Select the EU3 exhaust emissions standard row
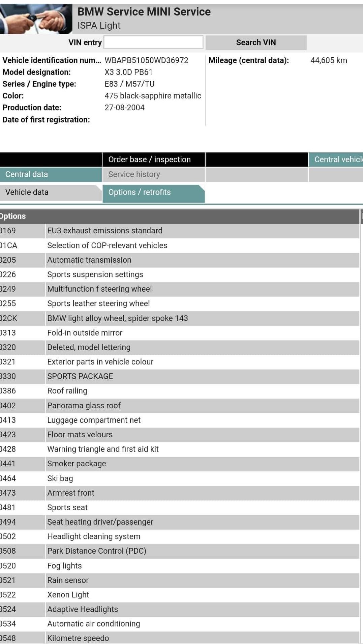This screenshot has width=363, height=644. pos(180,231)
